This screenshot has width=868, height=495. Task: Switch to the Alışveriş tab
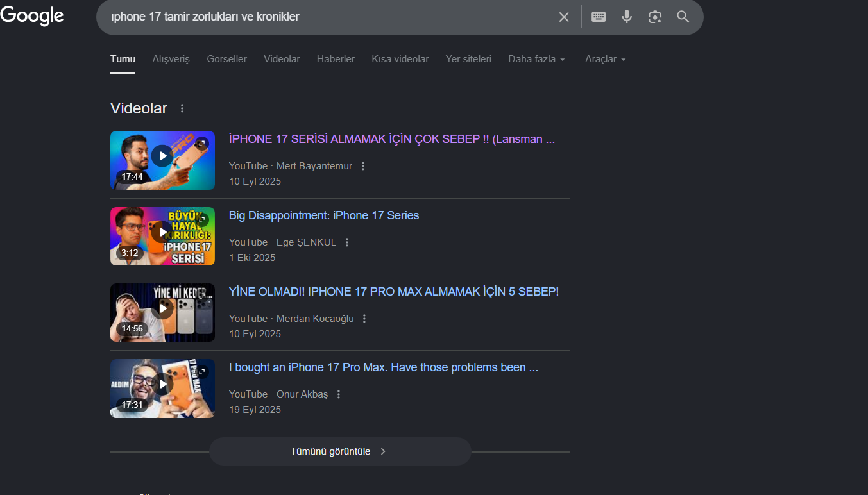click(x=171, y=59)
